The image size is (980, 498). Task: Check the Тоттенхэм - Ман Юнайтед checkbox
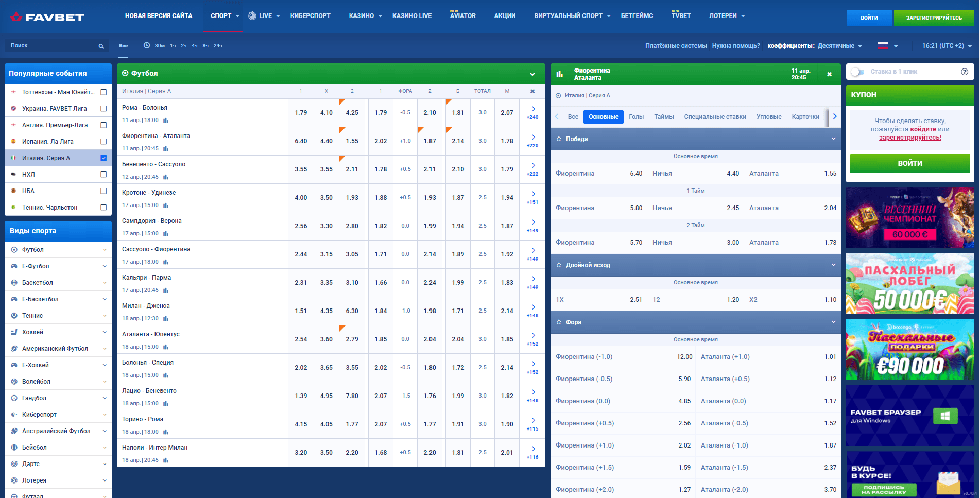click(x=104, y=92)
